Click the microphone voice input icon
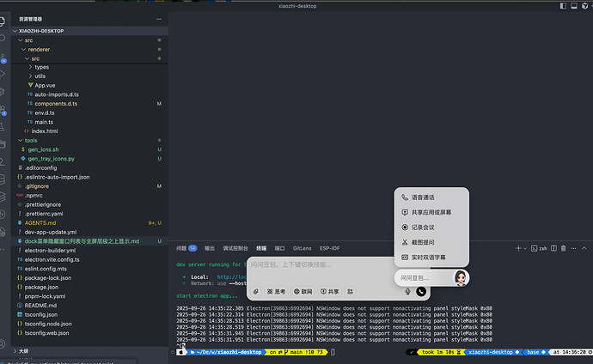 tap(407, 292)
